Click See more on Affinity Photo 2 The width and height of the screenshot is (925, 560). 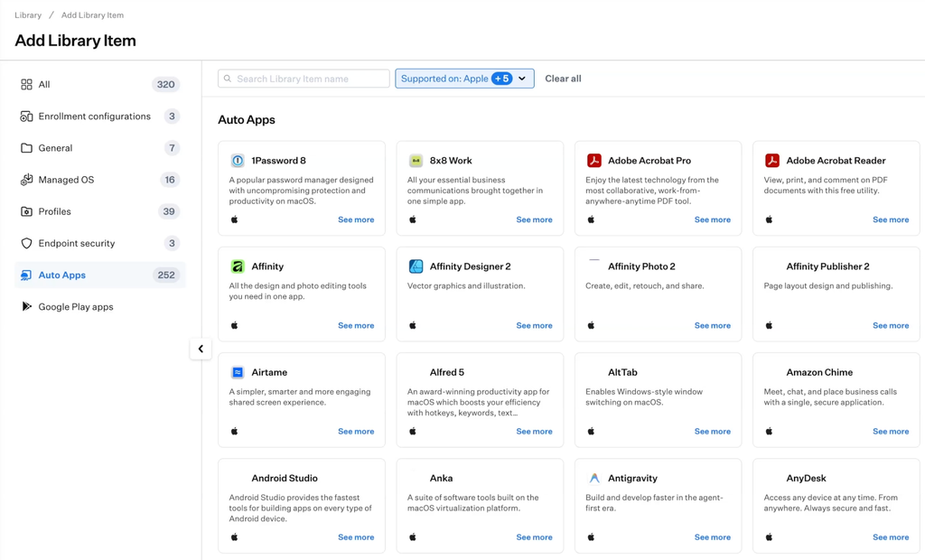pos(712,325)
